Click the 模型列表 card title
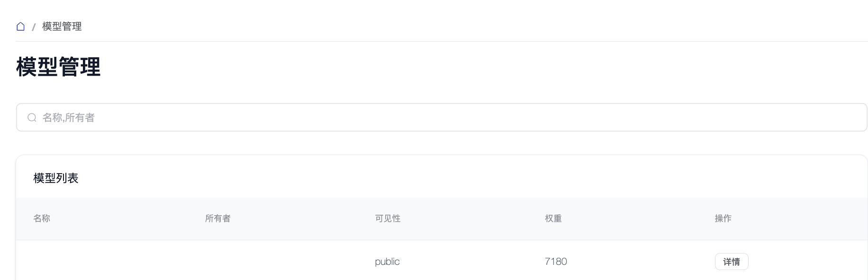The height and width of the screenshot is (280, 868). pyautogui.click(x=56, y=178)
